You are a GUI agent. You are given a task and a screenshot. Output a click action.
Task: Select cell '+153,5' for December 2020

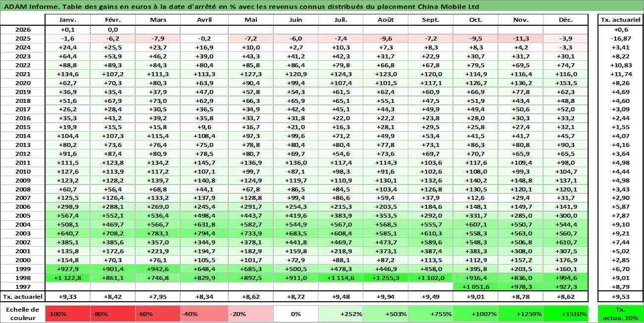click(x=566, y=83)
